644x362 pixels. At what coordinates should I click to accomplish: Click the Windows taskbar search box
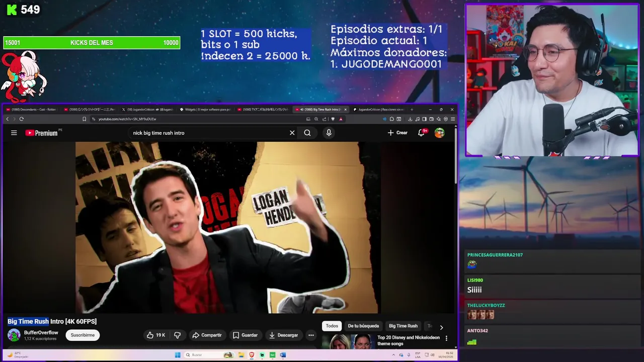tap(209, 355)
